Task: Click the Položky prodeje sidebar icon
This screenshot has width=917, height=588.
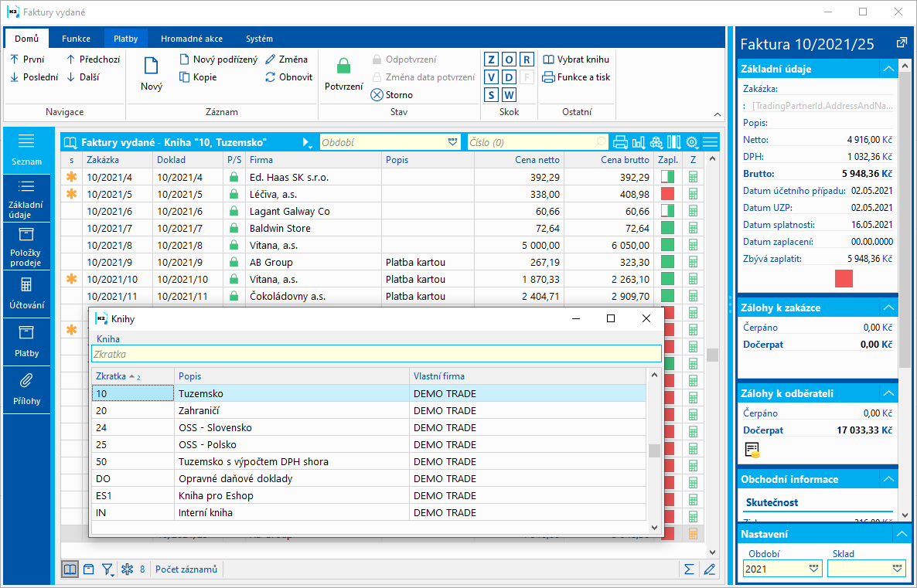Action: (26, 235)
